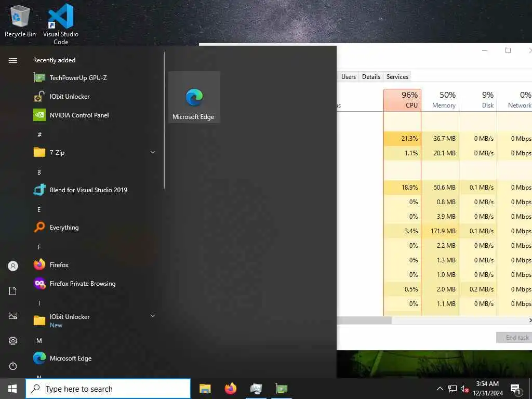The width and height of the screenshot is (532, 399).
Task: Select the 36.7 MB memory cell
Action: click(x=440, y=138)
